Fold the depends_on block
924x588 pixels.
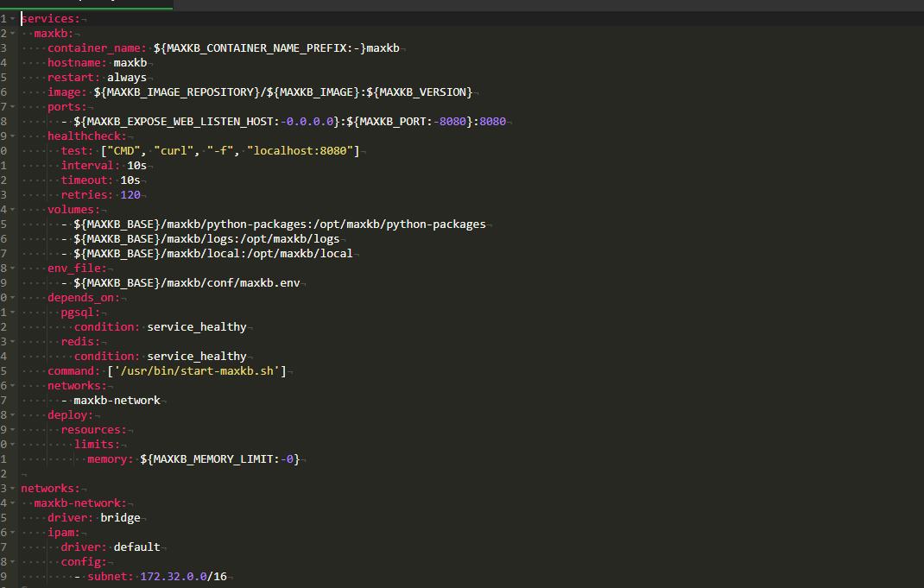[12, 297]
